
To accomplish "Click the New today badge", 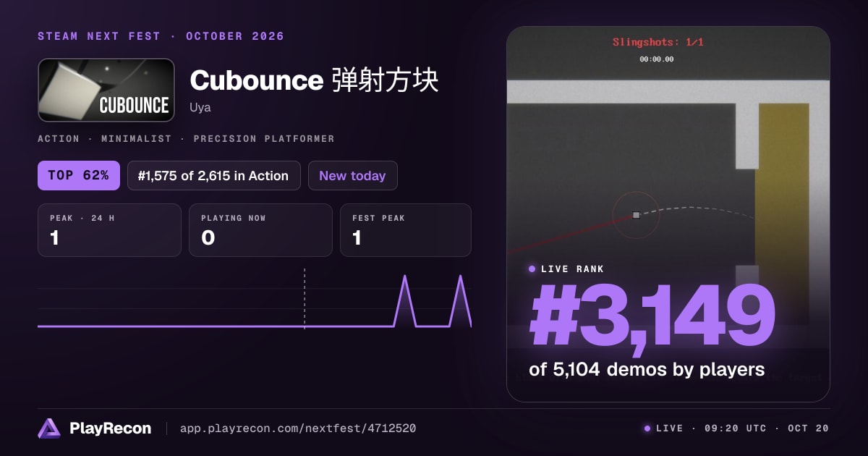I will [352, 175].
